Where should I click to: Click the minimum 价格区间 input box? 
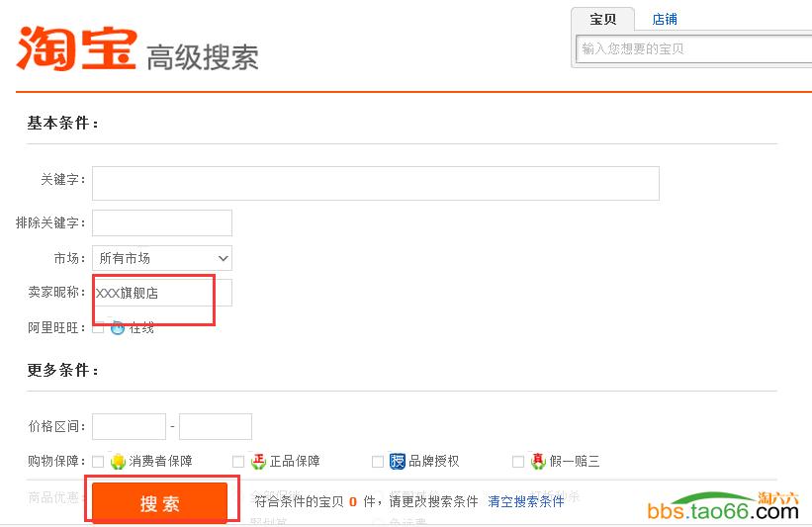129,426
